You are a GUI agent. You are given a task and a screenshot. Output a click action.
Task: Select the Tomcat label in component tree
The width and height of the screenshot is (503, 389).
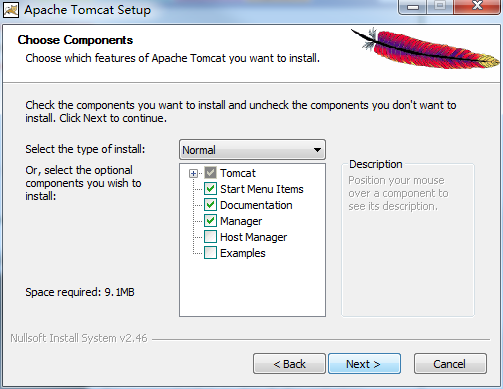tap(238, 173)
